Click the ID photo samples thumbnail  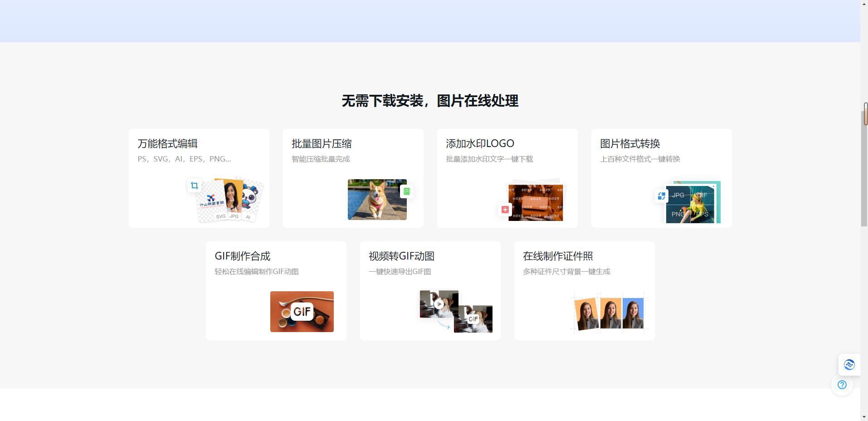tap(609, 313)
